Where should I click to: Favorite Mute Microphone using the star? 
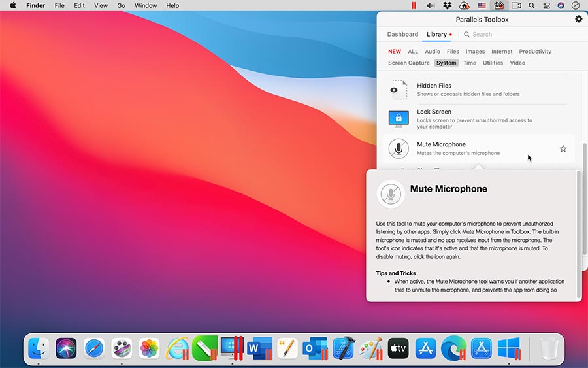point(563,149)
